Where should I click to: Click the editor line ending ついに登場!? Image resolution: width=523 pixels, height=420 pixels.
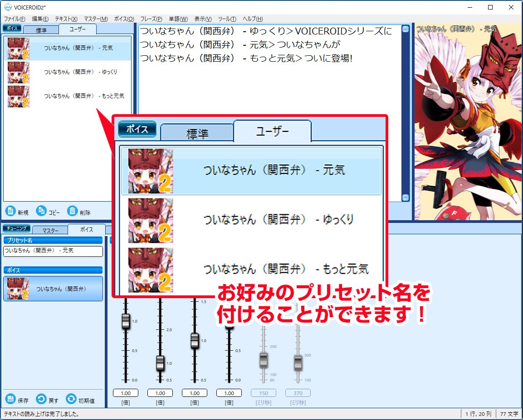246,58
